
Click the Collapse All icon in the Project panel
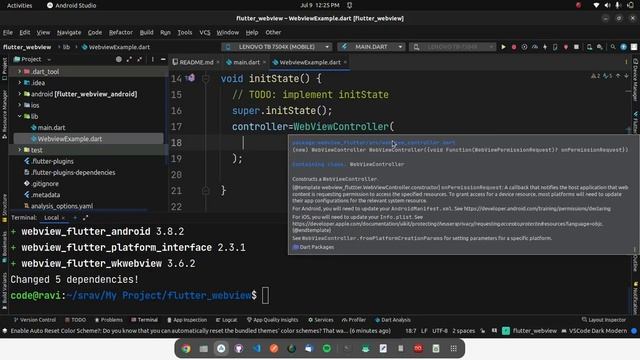(140, 59)
